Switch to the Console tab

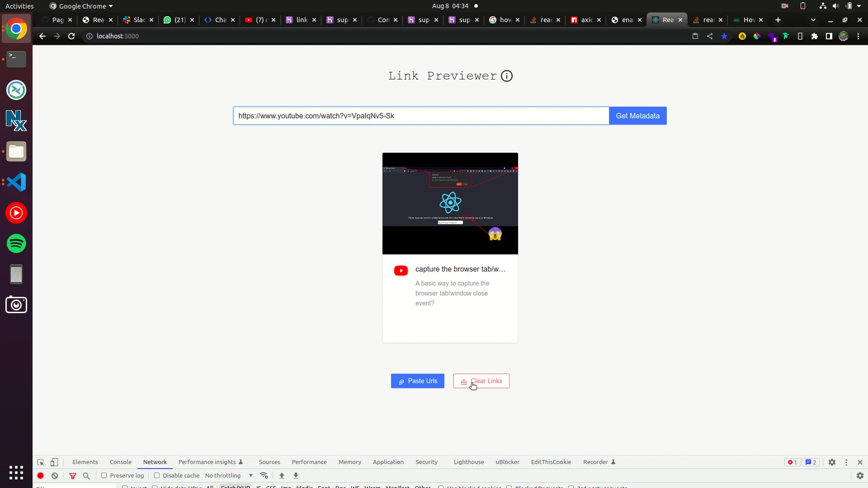click(121, 462)
